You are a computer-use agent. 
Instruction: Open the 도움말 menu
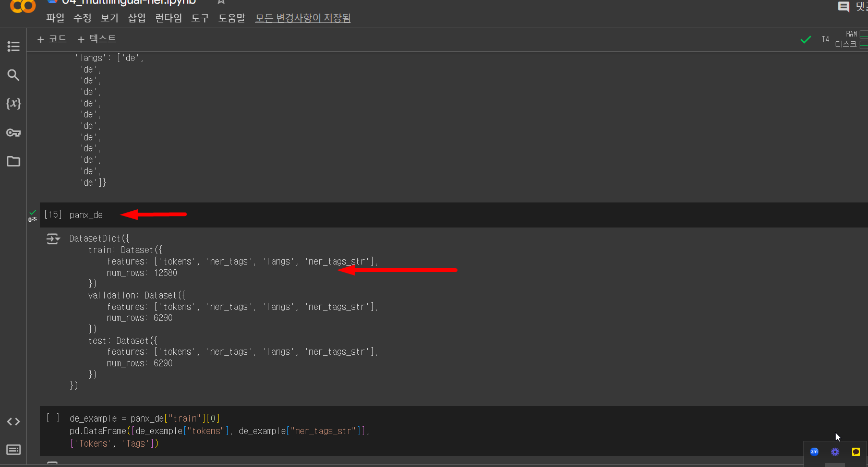coord(232,18)
